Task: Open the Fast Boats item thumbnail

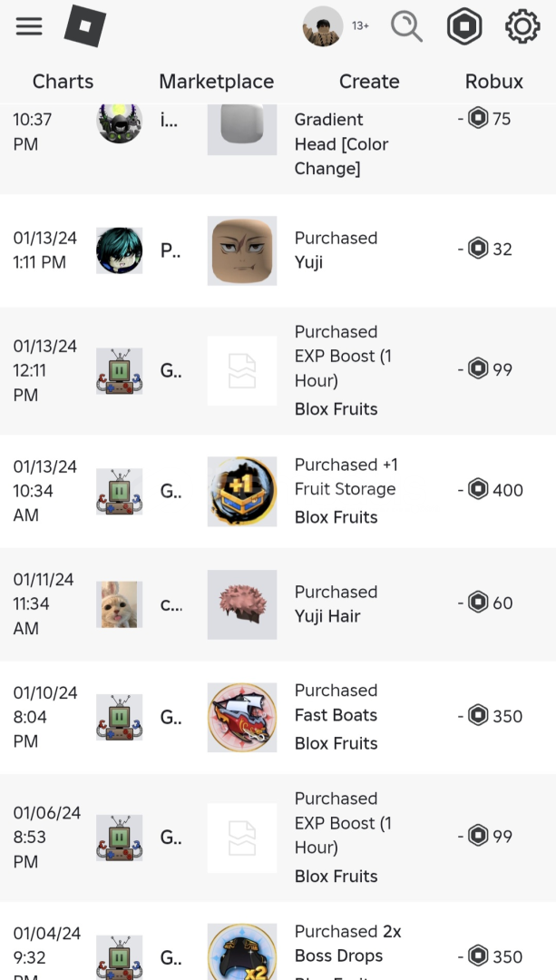Action: tap(242, 717)
